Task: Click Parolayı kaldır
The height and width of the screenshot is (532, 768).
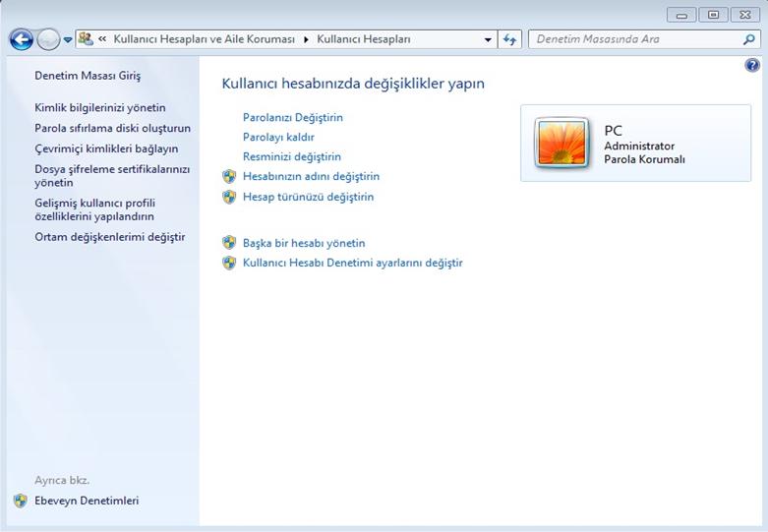Action: point(278,137)
